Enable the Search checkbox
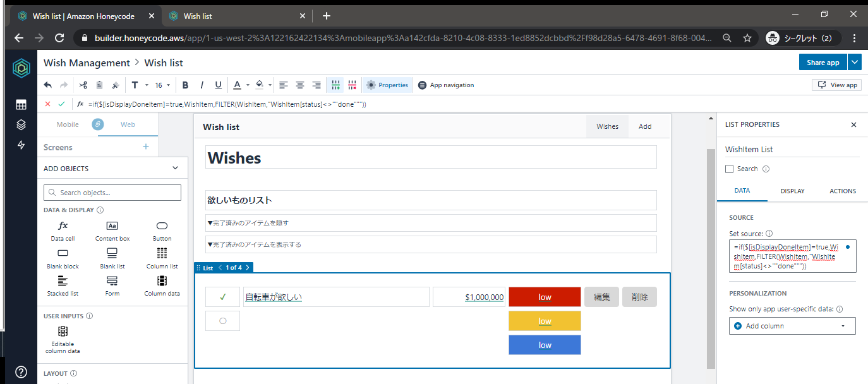The image size is (868, 384). tap(729, 169)
